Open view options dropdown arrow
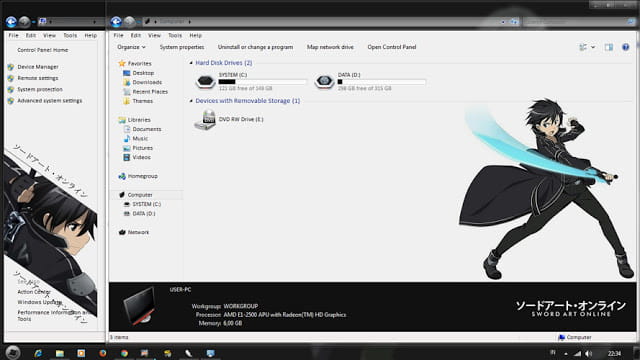The width and height of the screenshot is (640, 360). click(593, 47)
